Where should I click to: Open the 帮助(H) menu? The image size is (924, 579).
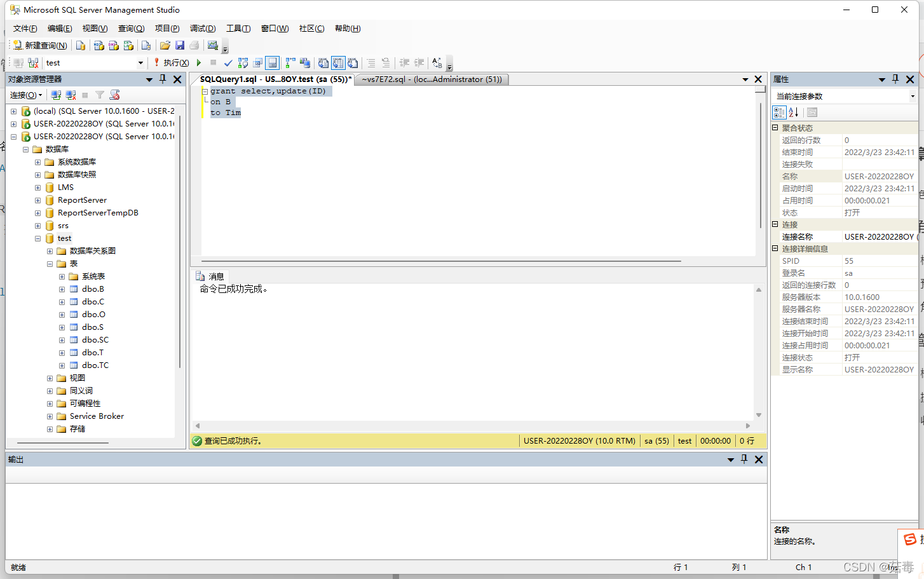click(x=348, y=29)
